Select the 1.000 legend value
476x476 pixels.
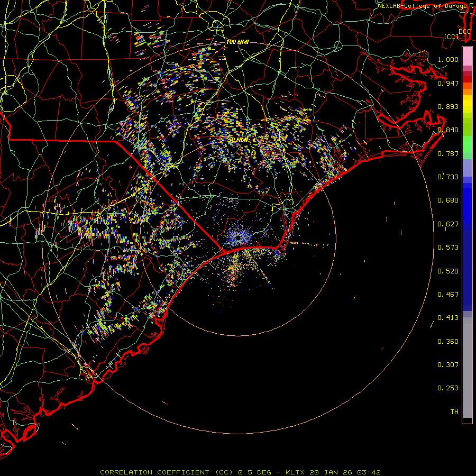tap(448, 59)
